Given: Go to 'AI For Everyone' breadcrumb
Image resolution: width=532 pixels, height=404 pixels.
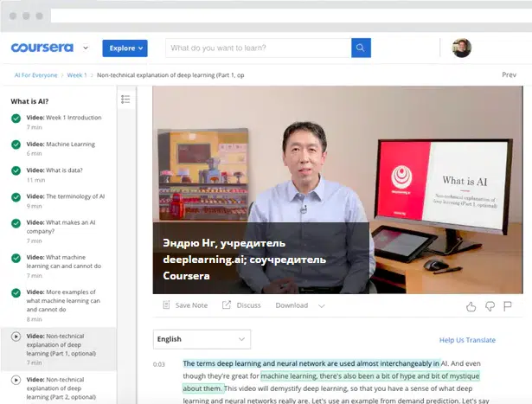Looking at the screenshot, I should (36, 75).
